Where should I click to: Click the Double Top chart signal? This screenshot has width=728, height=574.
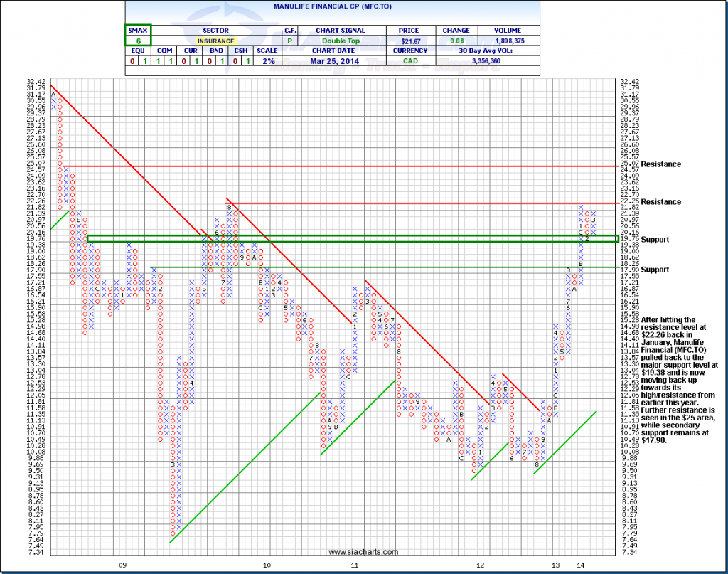(x=341, y=41)
